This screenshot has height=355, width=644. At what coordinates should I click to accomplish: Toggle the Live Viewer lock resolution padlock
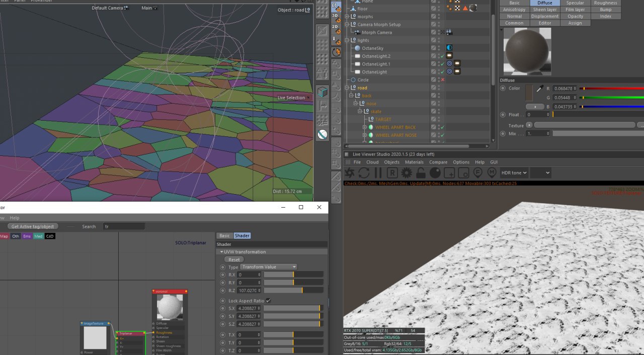coord(421,173)
